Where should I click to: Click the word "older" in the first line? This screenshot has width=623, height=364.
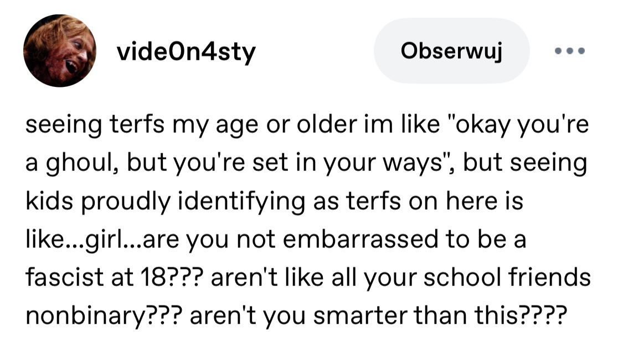[x=327, y=124]
